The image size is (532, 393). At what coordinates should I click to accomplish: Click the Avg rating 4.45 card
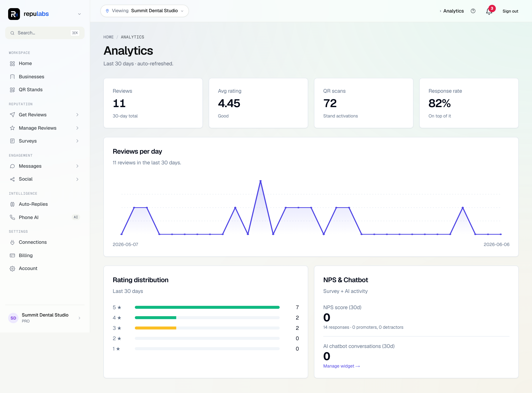(258, 103)
